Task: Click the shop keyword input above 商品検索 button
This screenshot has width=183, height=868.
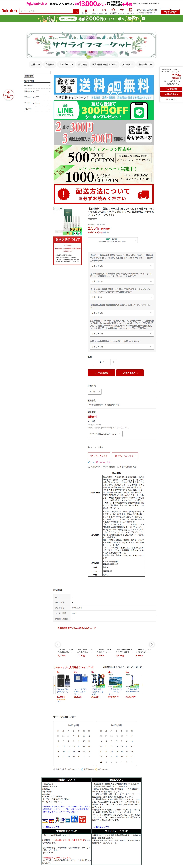Action: [37, 72]
